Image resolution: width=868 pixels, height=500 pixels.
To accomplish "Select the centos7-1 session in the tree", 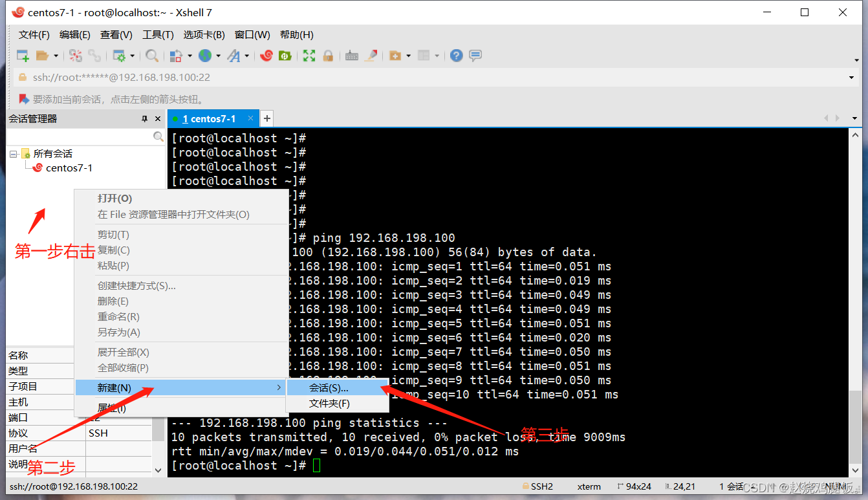I will pos(69,168).
